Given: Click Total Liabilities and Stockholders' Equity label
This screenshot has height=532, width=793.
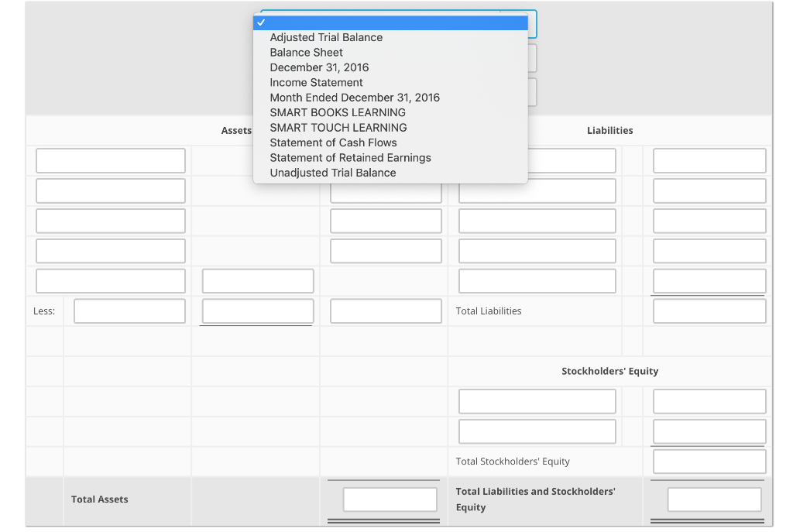Looking at the screenshot, I should coord(536,499).
